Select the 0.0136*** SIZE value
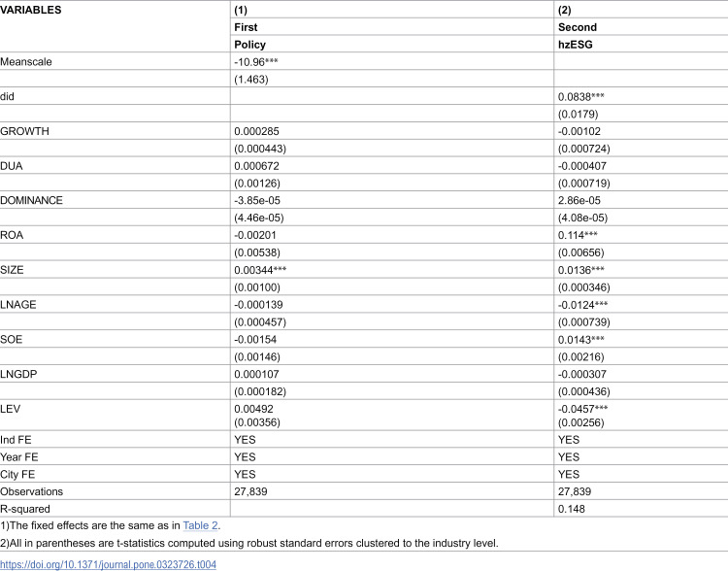 point(580,270)
